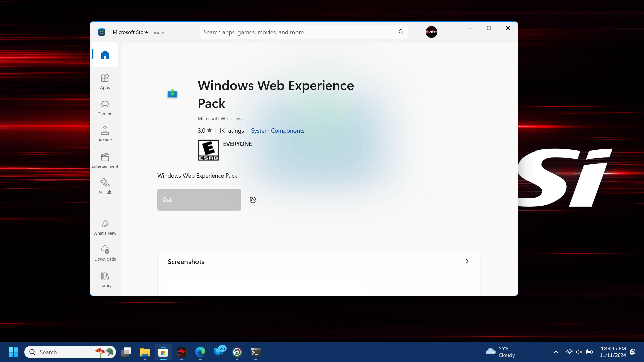Open the MSI profile account menu

[x=431, y=32]
